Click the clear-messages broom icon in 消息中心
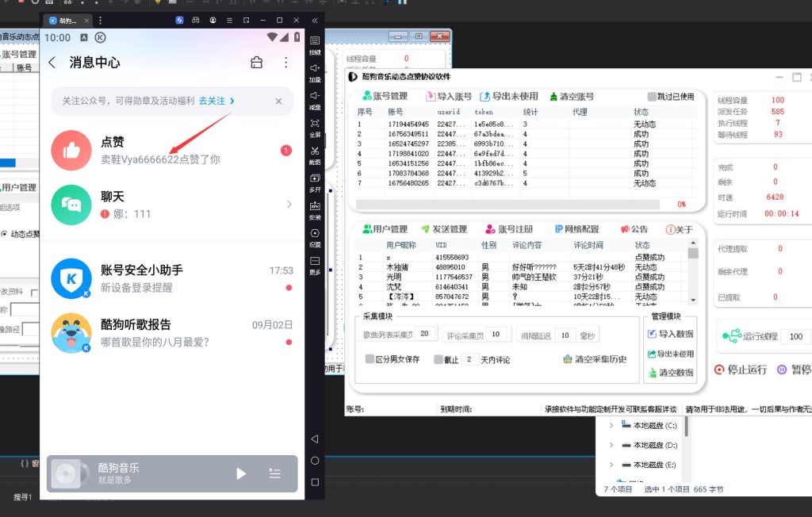 (256, 62)
